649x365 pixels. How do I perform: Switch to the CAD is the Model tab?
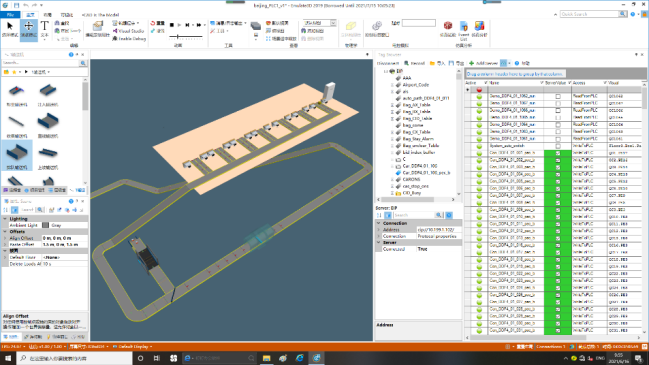click(100, 14)
